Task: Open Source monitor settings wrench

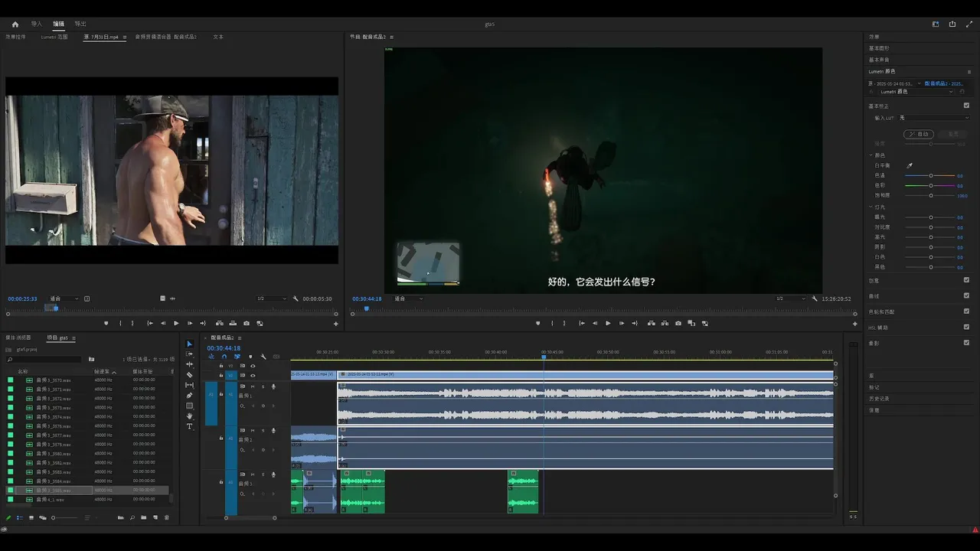Action: coord(296,298)
